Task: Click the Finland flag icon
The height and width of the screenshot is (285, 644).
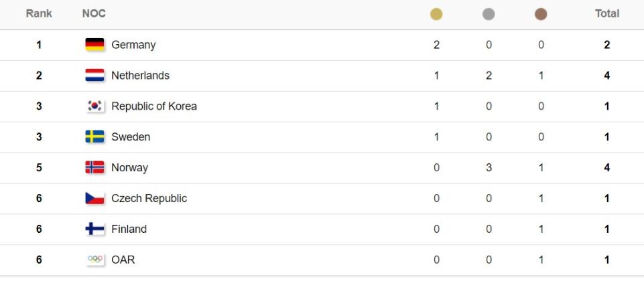Action: pos(94,229)
